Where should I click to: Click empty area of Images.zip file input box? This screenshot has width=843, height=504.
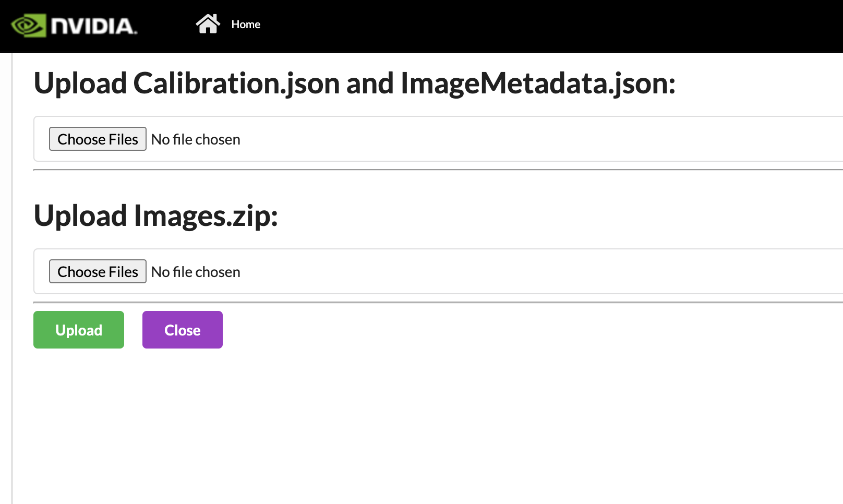coord(522,272)
